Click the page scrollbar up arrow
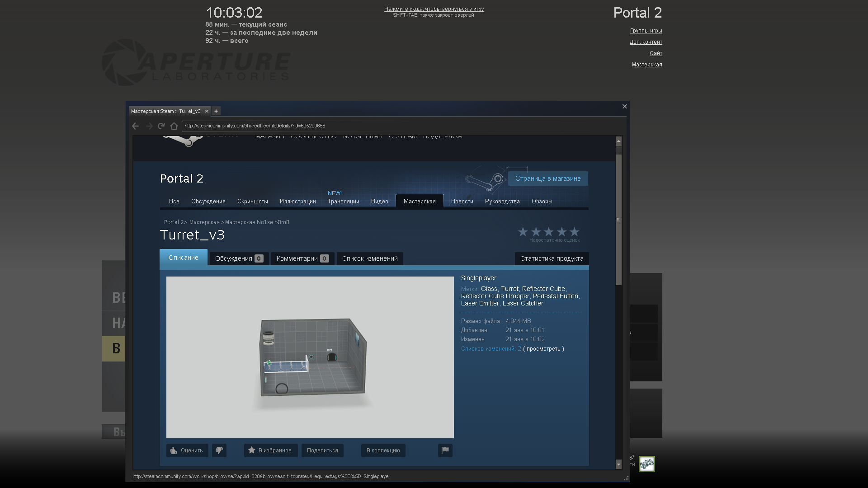Image resolution: width=868 pixels, height=488 pixels. (x=618, y=141)
